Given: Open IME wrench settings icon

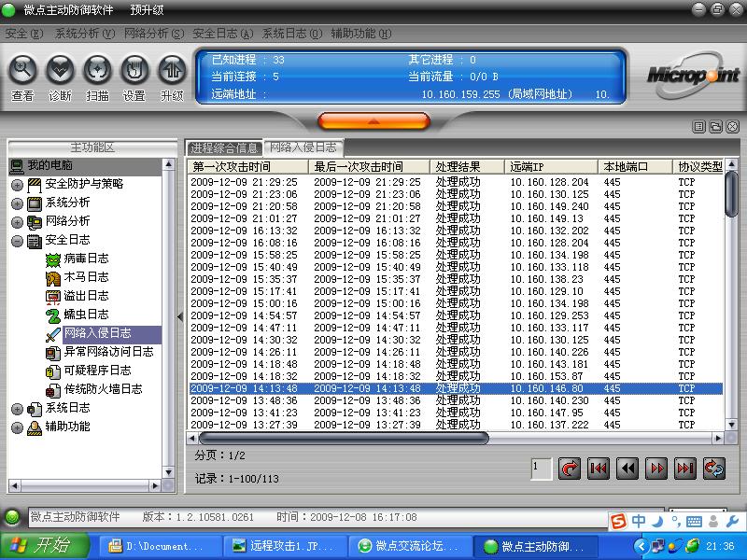Looking at the screenshot, I should tap(733, 522).
